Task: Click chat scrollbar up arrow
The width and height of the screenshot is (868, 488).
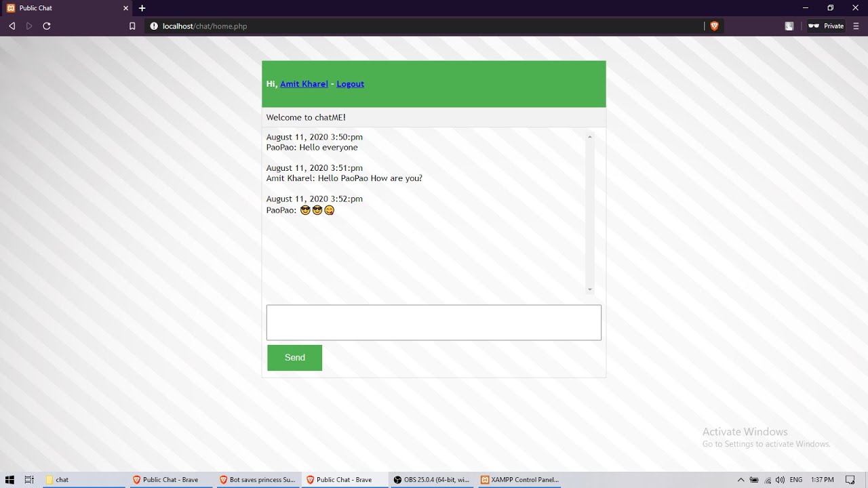Action: tap(590, 137)
